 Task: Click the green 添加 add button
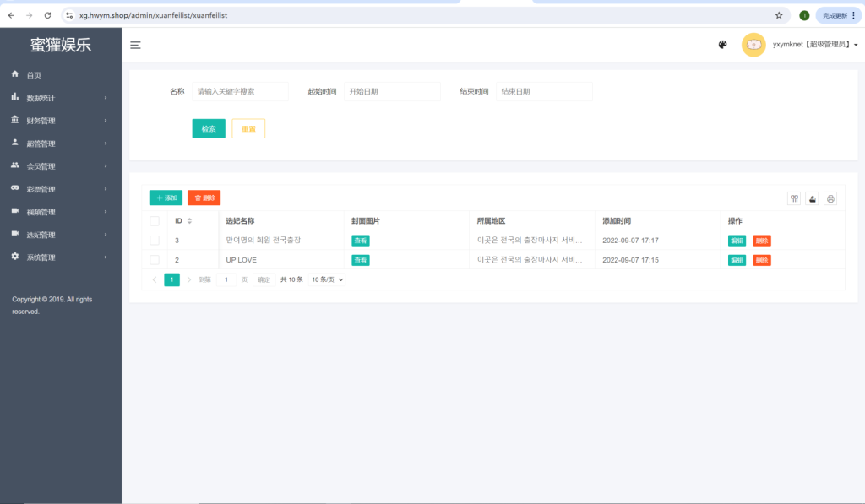pos(166,198)
